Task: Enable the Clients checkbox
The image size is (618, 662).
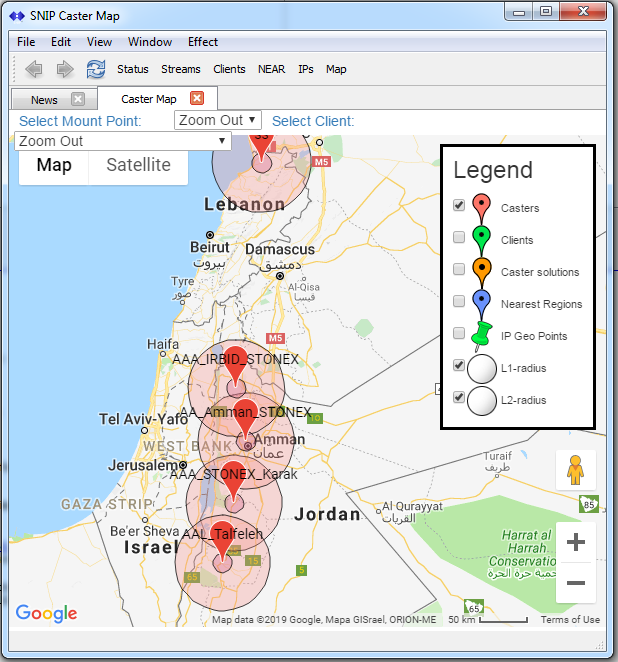Action: coord(459,237)
